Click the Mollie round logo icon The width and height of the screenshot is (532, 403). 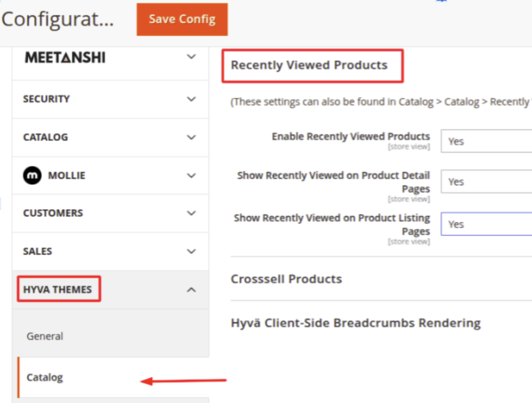32,175
